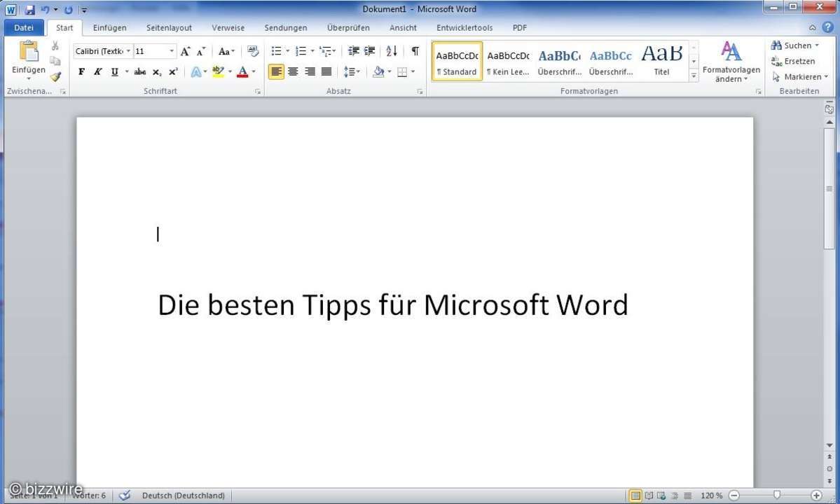The height and width of the screenshot is (504, 840).
Task: Click the zoom in plus button
Action: (816, 496)
